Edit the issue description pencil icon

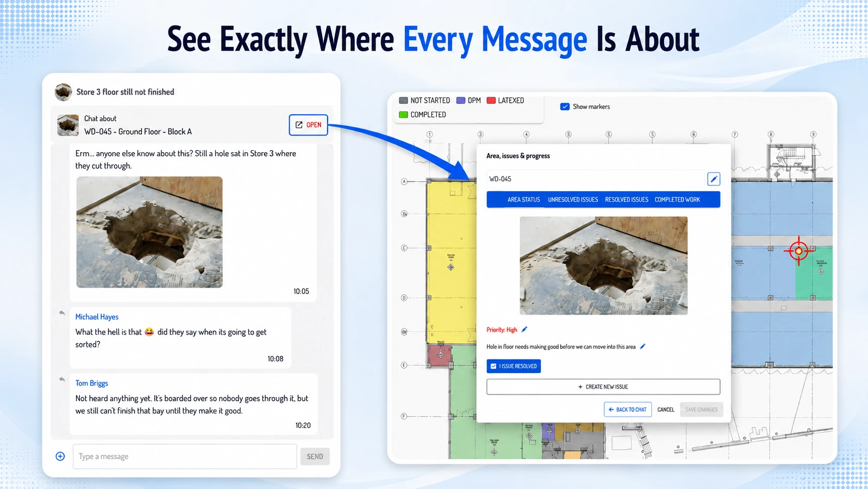(x=643, y=347)
